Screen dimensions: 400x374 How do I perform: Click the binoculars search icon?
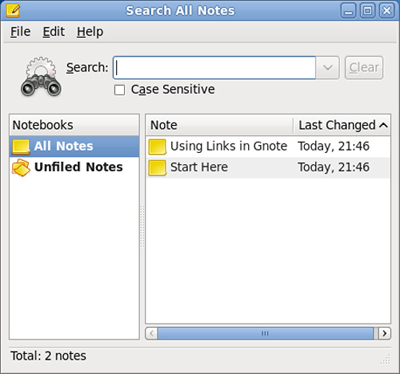pos(41,77)
